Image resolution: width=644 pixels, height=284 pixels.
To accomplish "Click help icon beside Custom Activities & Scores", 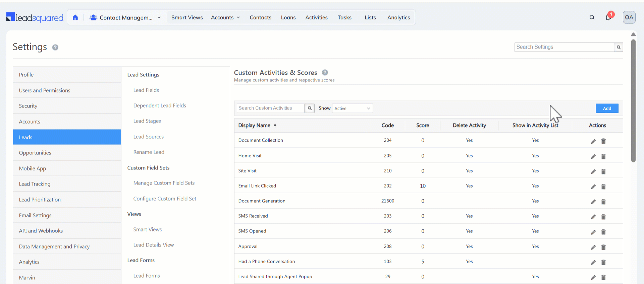I will pyautogui.click(x=325, y=72).
